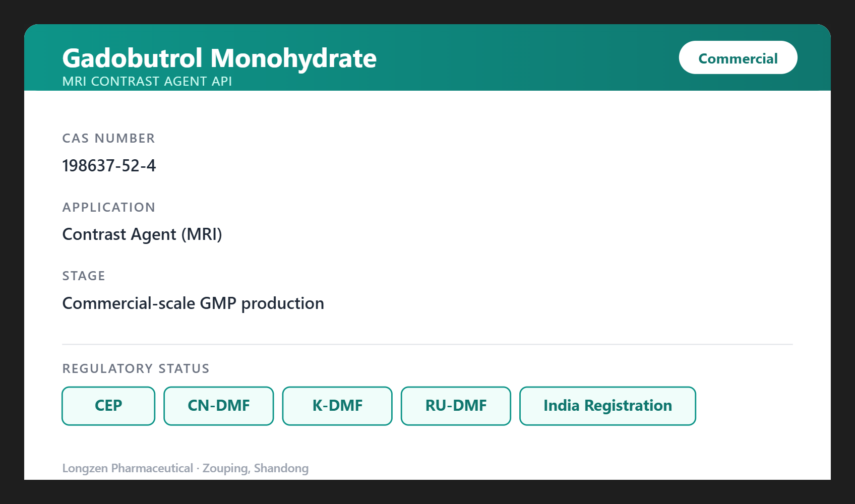
Task: Click Longzen Pharmaceutical footer text
Action: [185, 468]
